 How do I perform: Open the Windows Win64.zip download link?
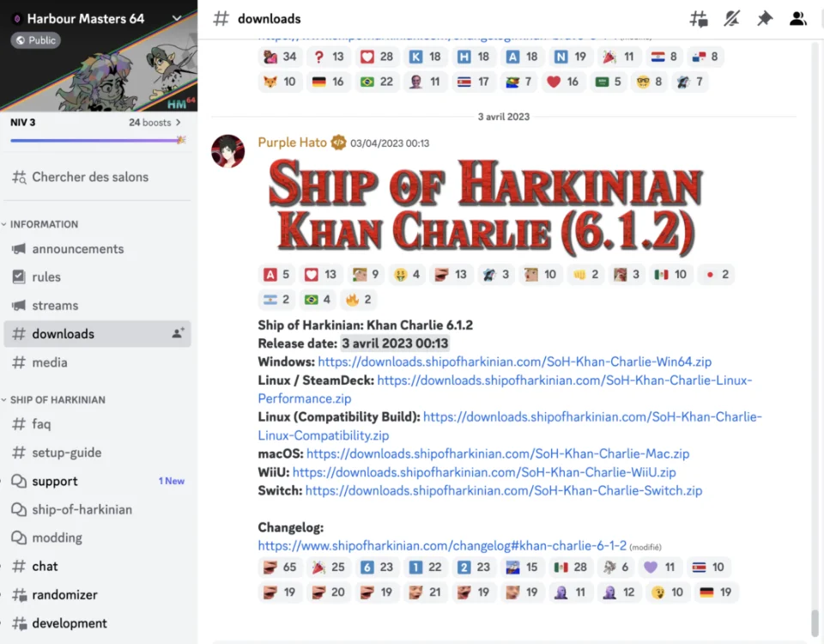pos(514,361)
